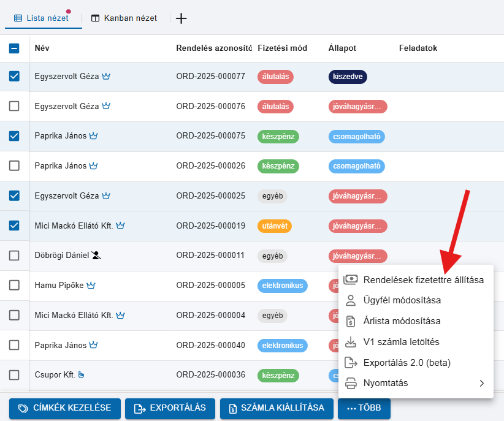Click person icon next to Ügyfél módosítása
The image size is (504, 421).
click(351, 300)
